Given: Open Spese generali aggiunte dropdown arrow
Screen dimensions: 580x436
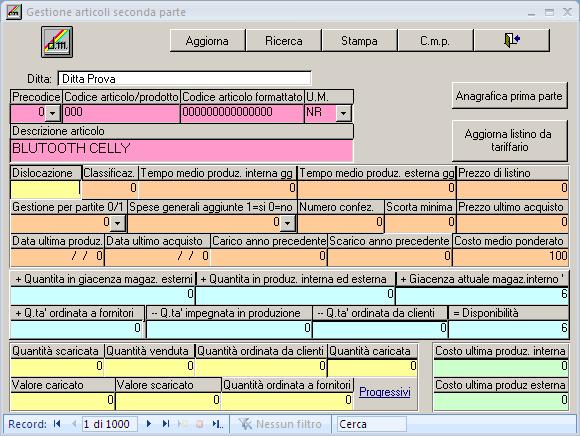Looking at the screenshot, I should (x=287, y=223).
